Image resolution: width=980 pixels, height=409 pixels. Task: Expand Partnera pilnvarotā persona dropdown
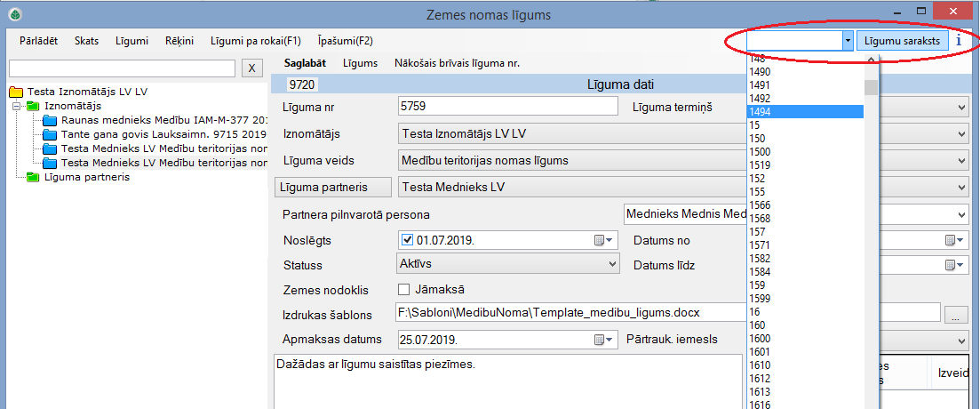pos(962,214)
